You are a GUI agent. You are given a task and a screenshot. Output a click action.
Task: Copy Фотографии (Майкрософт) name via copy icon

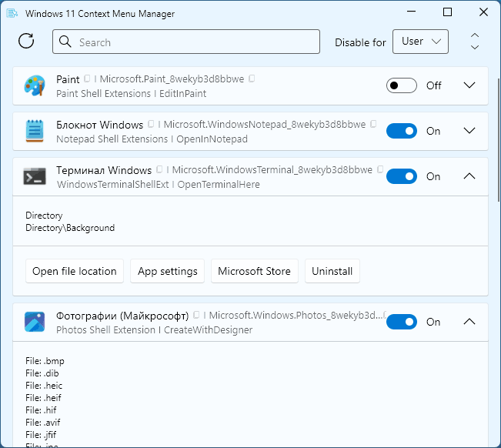point(196,315)
